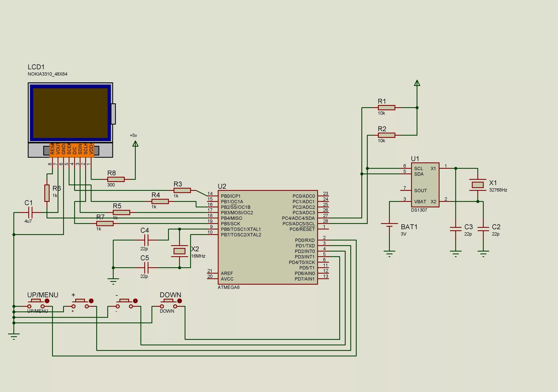Click the + pushbutton switch body

[80, 304]
